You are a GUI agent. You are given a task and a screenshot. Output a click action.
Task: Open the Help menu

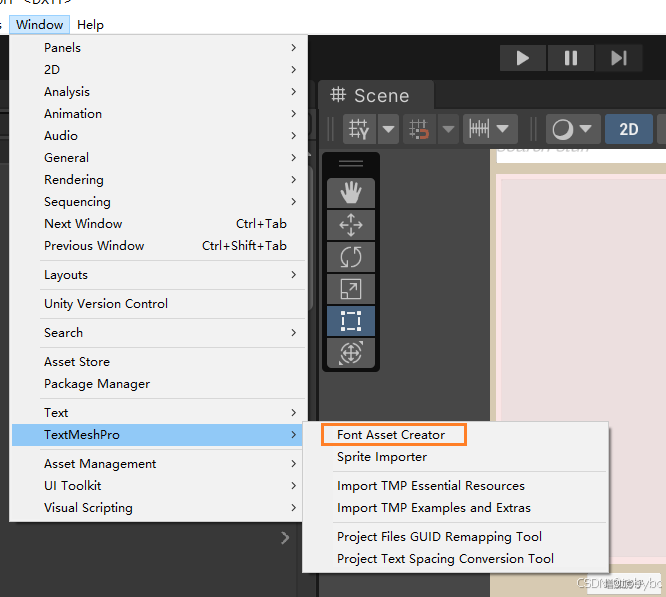[90, 25]
